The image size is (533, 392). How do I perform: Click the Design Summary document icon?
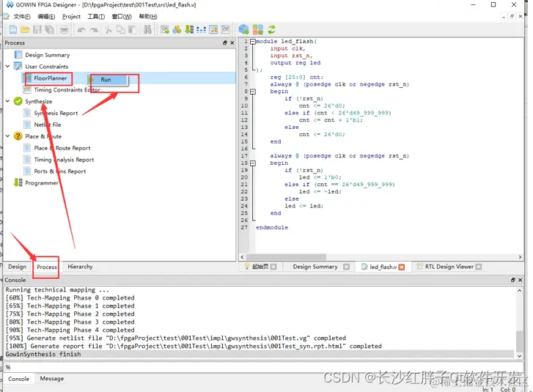point(18,55)
